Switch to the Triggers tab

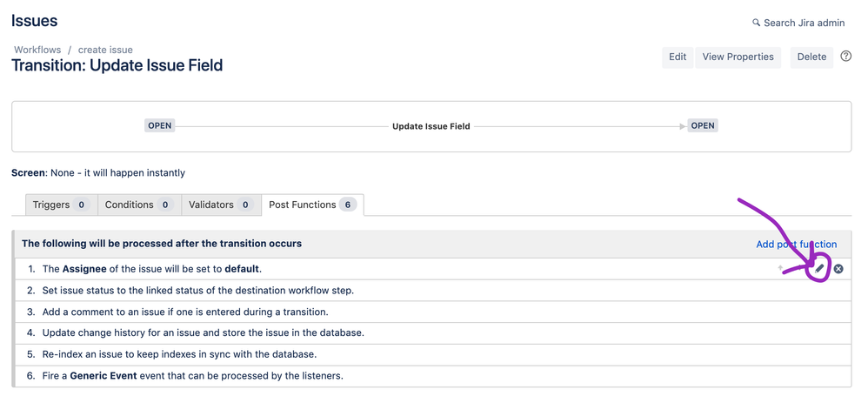[x=62, y=205]
